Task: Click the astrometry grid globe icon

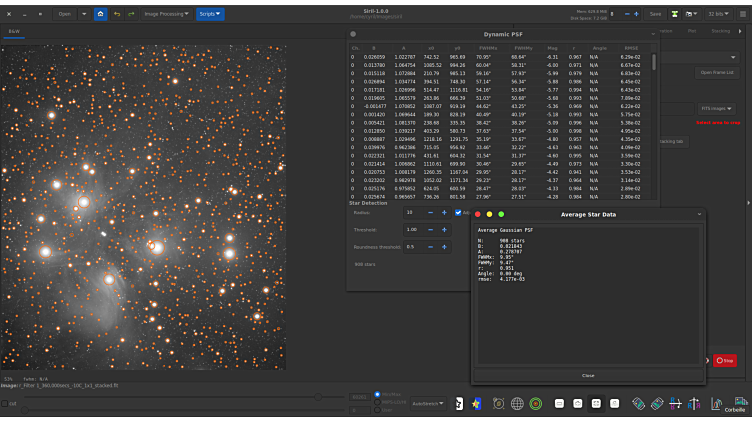Action: [517, 404]
